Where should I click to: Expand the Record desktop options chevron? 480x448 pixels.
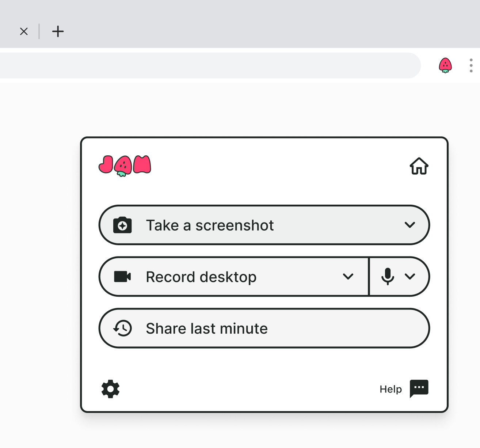point(348,277)
